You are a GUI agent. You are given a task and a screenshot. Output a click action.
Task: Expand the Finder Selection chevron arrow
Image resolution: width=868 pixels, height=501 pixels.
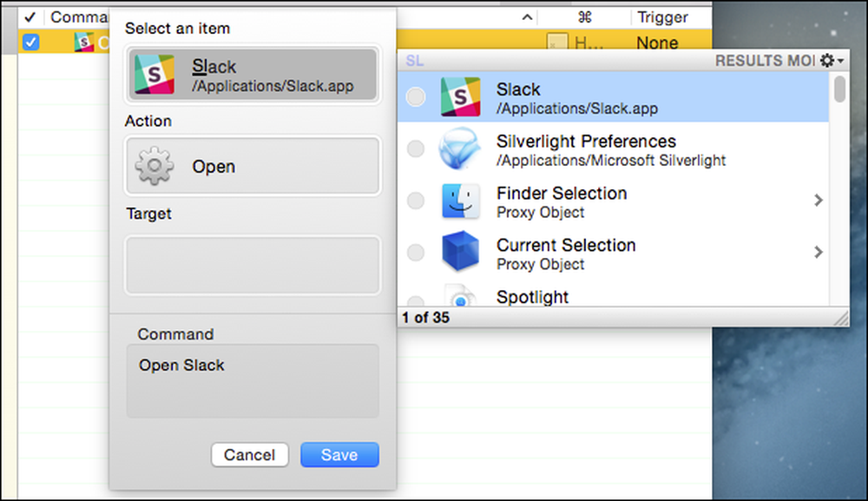tap(819, 200)
